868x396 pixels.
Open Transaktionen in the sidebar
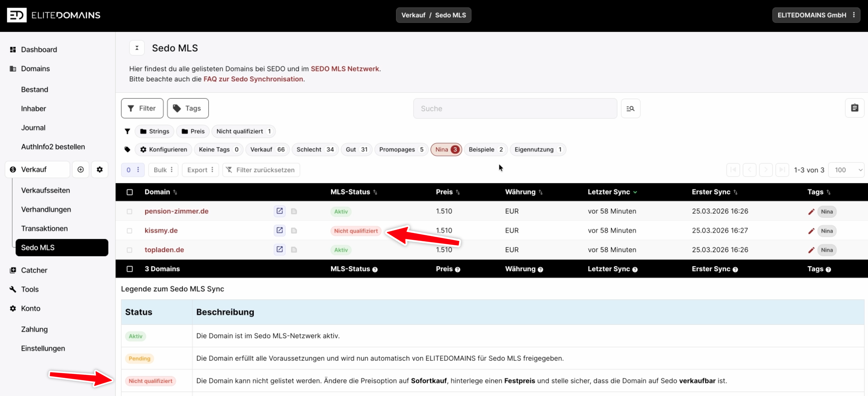pyautogui.click(x=44, y=228)
